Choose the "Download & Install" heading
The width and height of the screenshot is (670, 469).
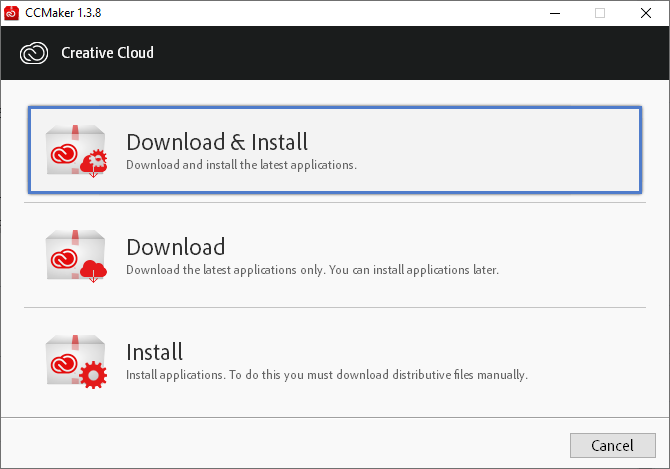217,142
